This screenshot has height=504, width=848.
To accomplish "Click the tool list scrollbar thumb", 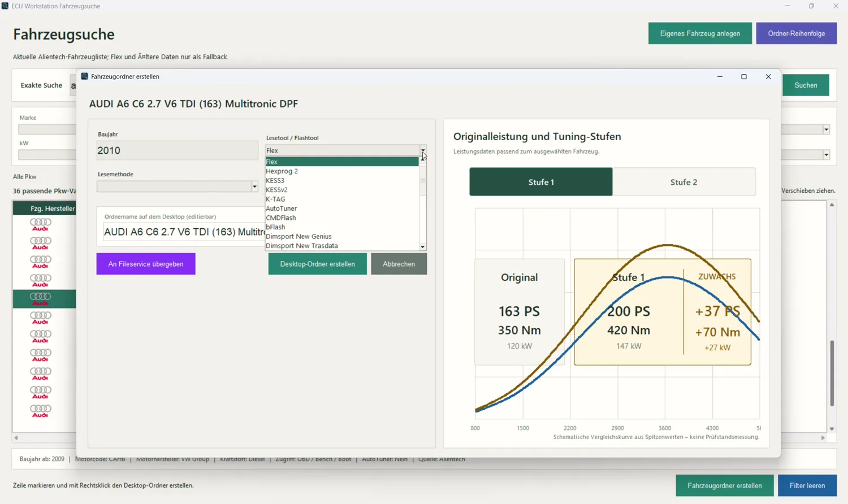I will pos(422,181).
